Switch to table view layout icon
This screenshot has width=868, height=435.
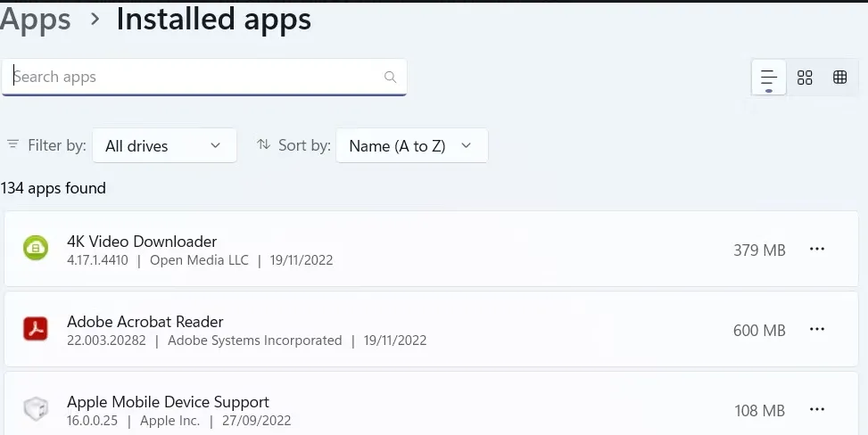click(x=839, y=77)
